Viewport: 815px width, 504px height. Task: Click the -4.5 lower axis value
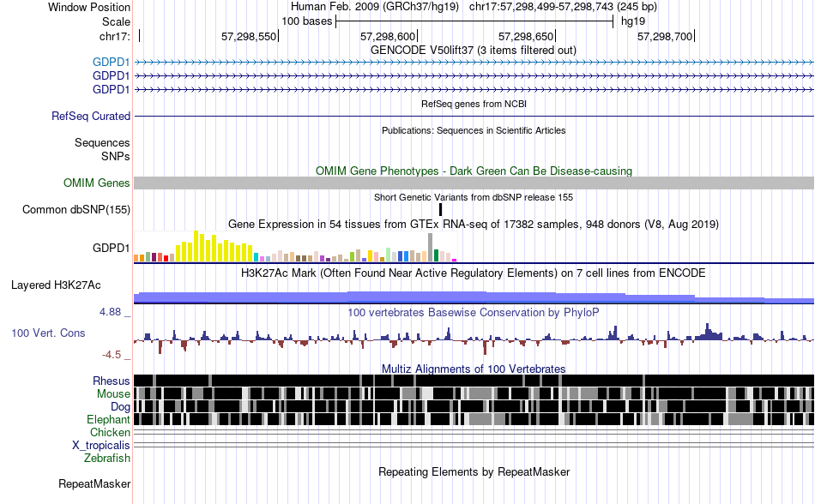coord(112,355)
